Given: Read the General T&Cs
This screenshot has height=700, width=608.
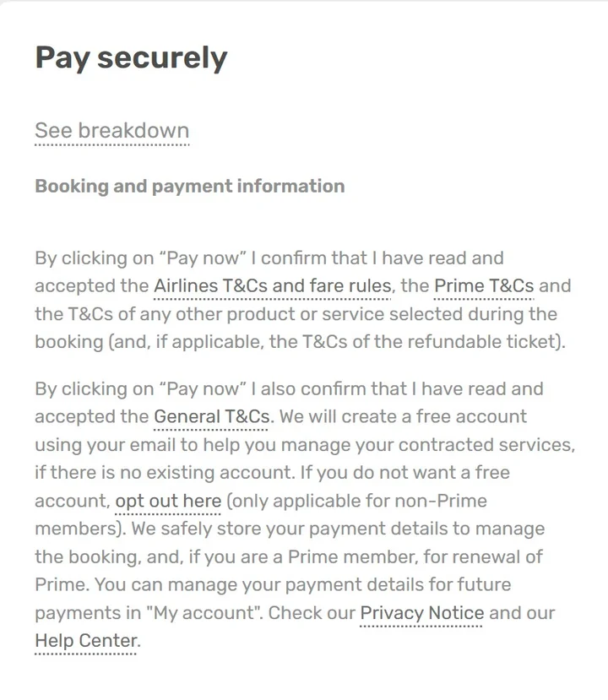Looking at the screenshot, I should pyautogui.click(x=211, y=417).
